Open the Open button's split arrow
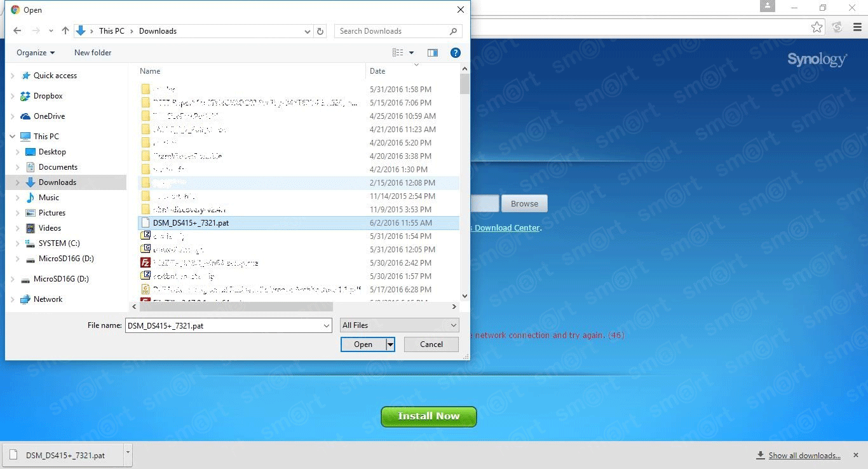Image resolution: width=868 pixels, height=469 pixels. coord(390,344)
